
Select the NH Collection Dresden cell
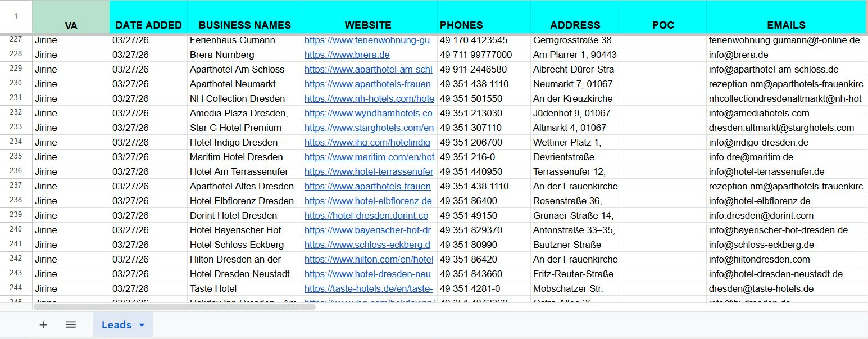click(x=244, y=98)
